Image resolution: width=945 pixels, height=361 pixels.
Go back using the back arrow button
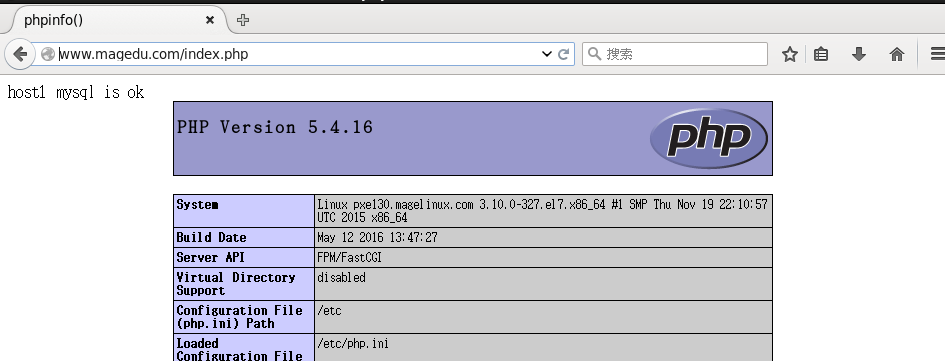coord(20,54)
